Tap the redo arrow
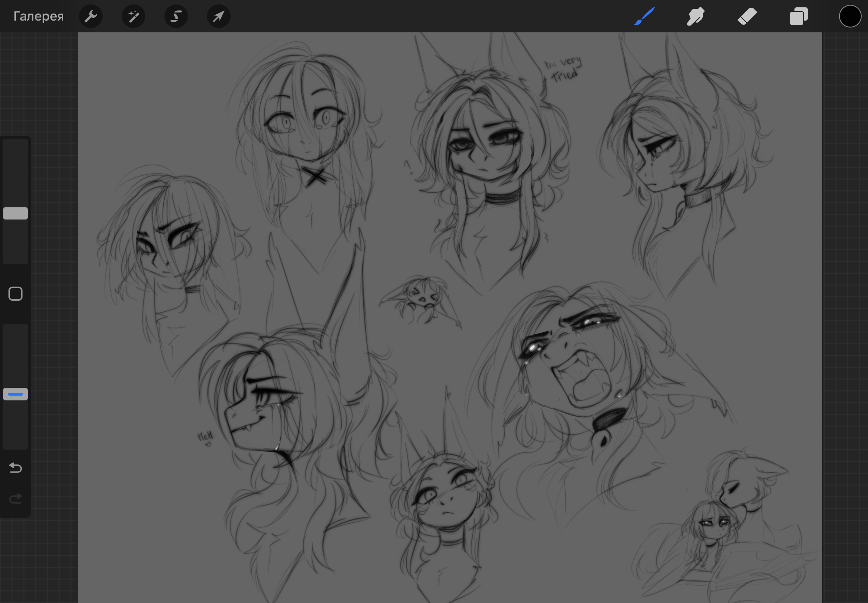 (x=15, y=499)
